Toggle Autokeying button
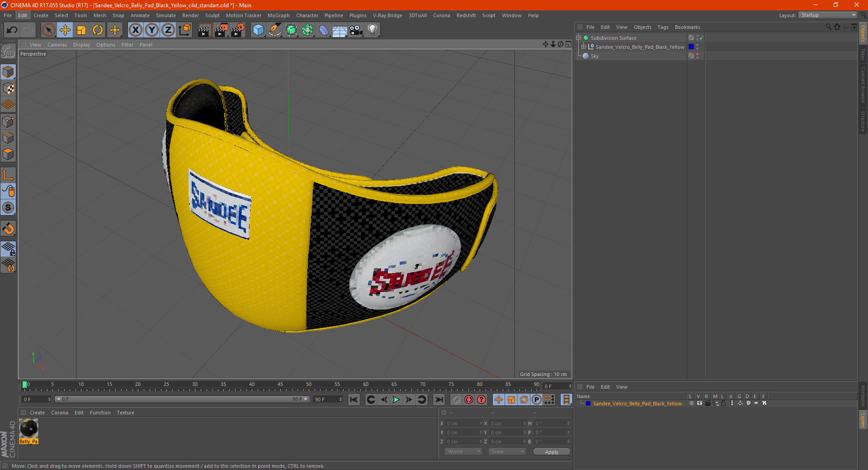 pos(469,399)
